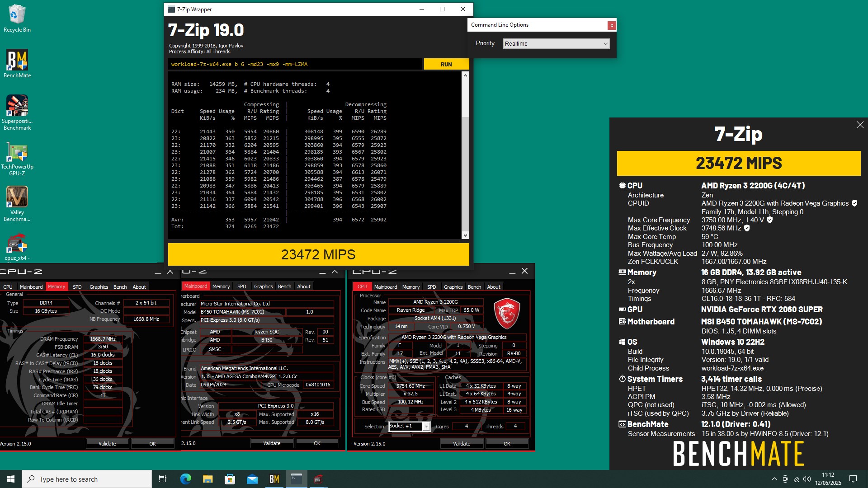868x488 pixels.
Task: Switch to the CPU-Z taskbar icon
Action: point(318,479)
